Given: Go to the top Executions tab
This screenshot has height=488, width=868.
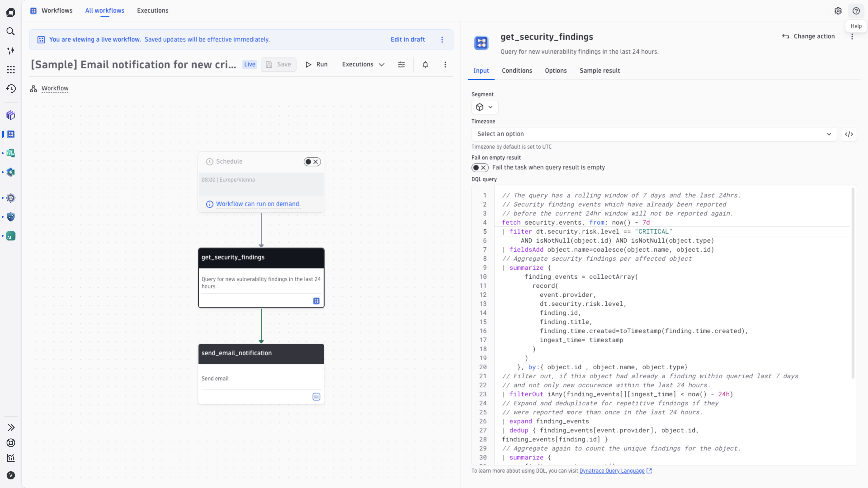Looking at the screenshot, I should pyautogui.click(x=153, y=11).
